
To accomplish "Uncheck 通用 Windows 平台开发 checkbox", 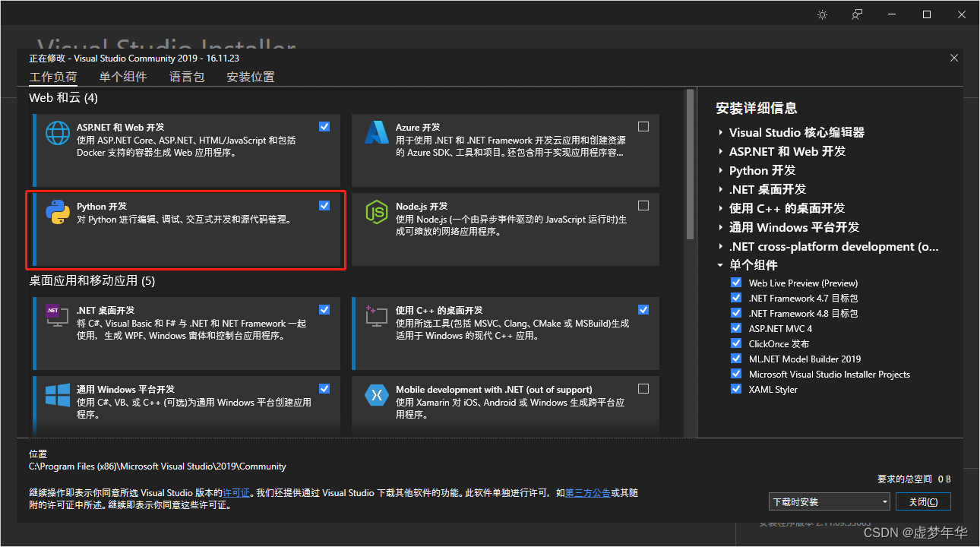I will pos(324,388).
